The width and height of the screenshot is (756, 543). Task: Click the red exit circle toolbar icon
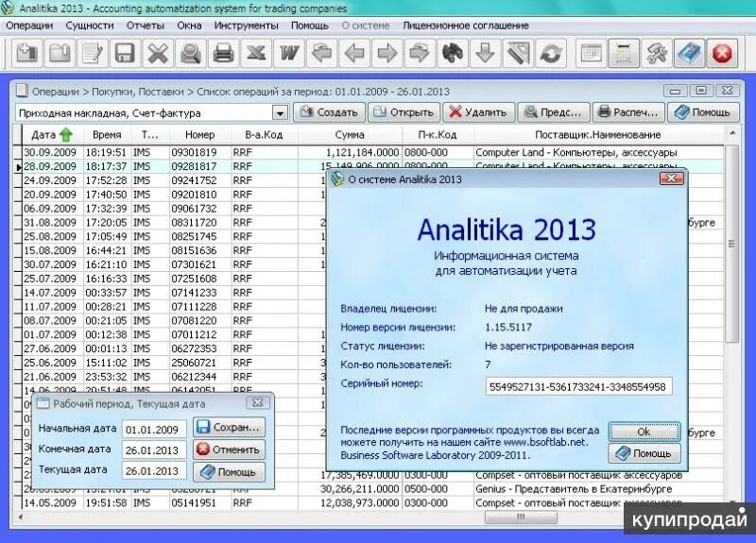(x=722, y=53)
